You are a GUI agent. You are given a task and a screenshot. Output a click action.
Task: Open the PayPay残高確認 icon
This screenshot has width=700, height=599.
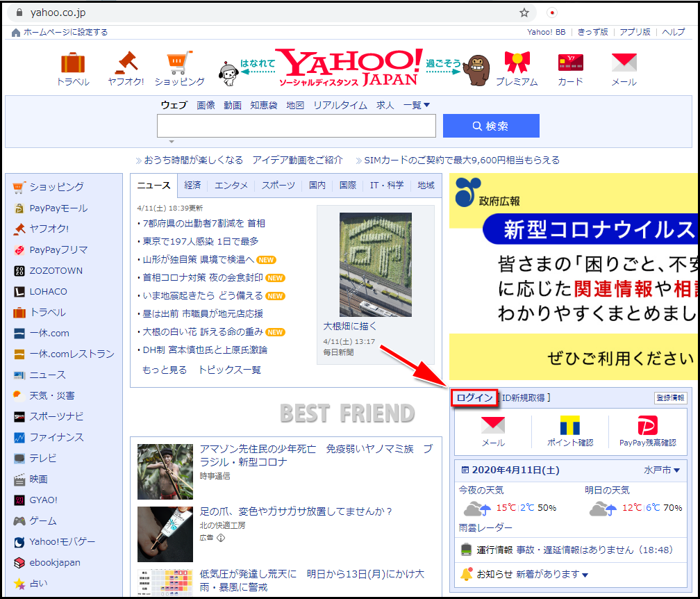pyautogui.click(x=647, y=425)
